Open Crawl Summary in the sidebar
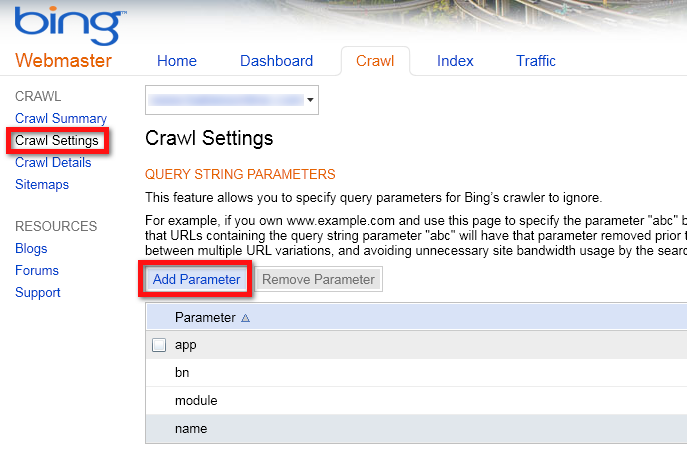The width and height of the screenshot is (687, 461). pyautogui.click(x=61, y=118)
